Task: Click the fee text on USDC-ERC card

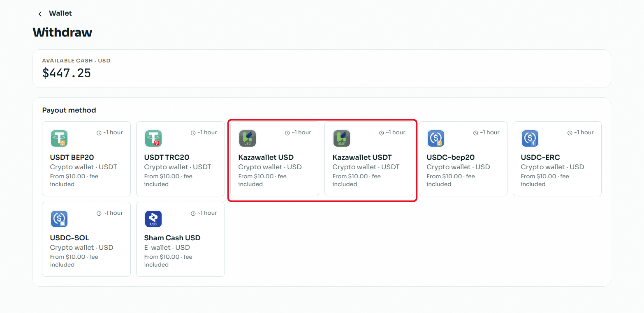Action: tap(545, 180)
